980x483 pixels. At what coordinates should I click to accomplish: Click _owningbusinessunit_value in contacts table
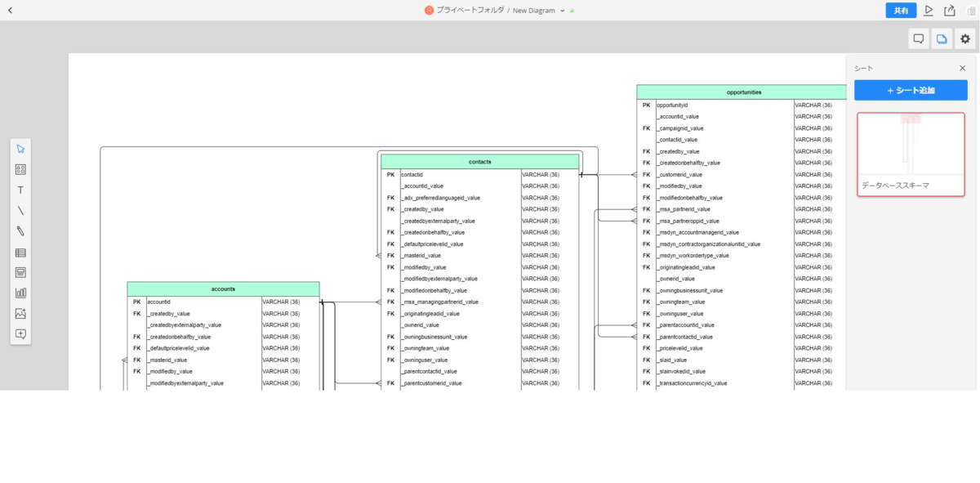tap(434, 337)
